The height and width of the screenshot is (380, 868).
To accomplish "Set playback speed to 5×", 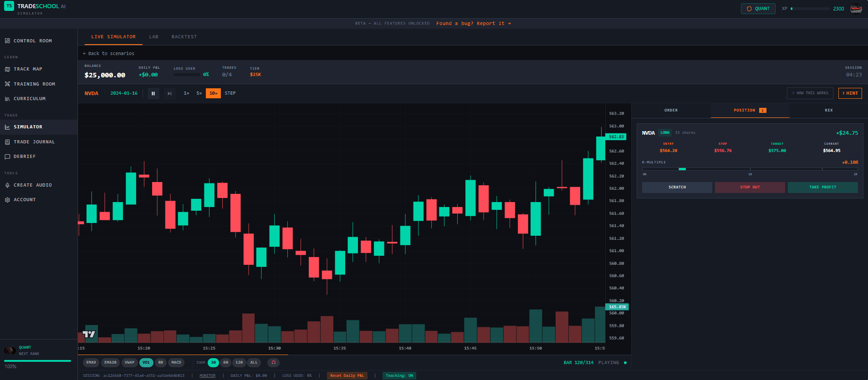I will [x=199, y=93].
